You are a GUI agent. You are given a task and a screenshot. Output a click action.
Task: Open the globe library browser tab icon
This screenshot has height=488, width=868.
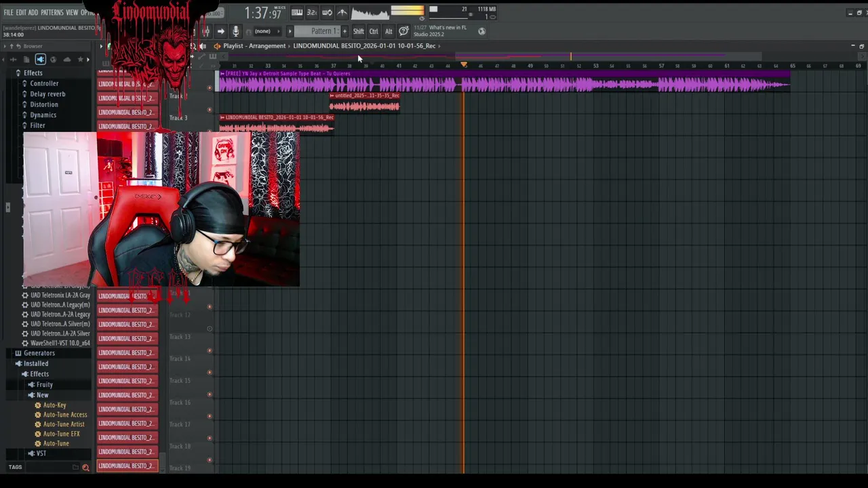coord(53,60)
